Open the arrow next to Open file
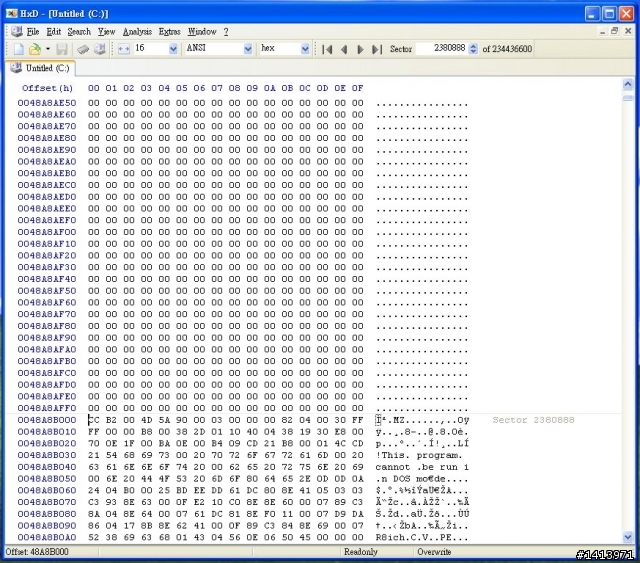Image resolution: width=640 pixels, height=563 pixels. coord(48,49)
